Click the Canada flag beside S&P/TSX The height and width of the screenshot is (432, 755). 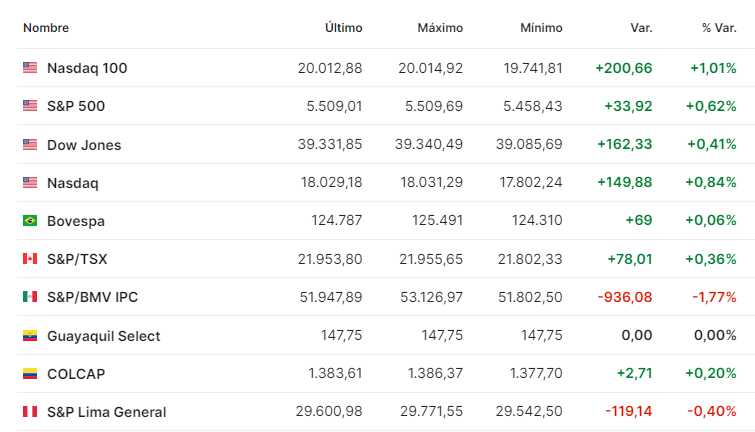click(30, 259)
